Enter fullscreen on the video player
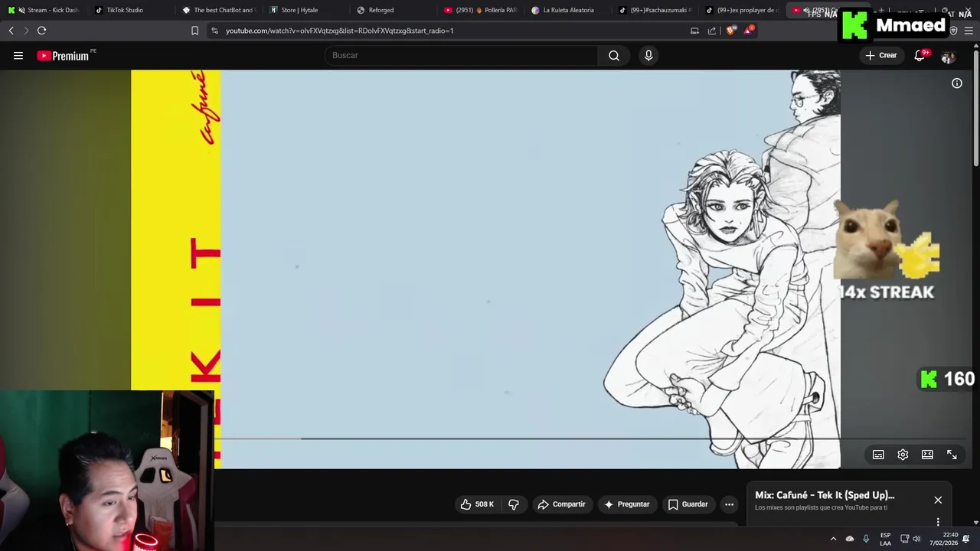The width and height of the screenshot is (980, 551). point(952,455)
